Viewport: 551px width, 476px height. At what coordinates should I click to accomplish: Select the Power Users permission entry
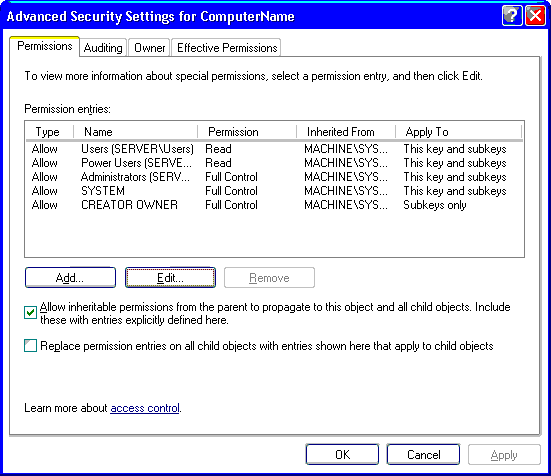click(274, 163)
